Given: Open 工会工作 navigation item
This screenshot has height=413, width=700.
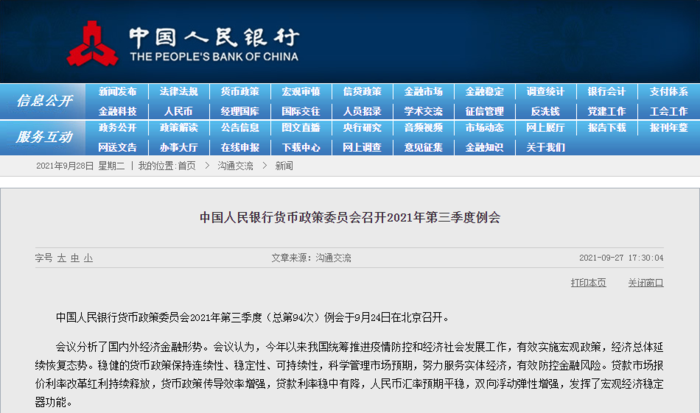Looking at the screenshot, I should click(x=668, y=111).
